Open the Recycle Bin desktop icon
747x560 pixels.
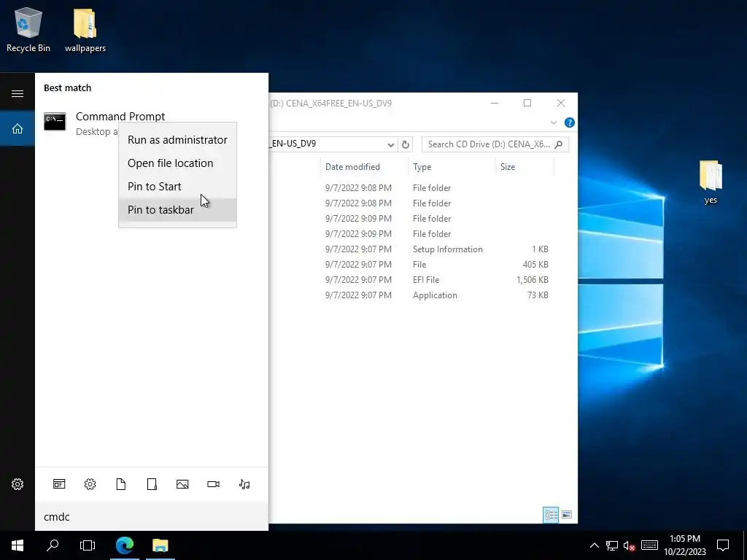(28, 29)
